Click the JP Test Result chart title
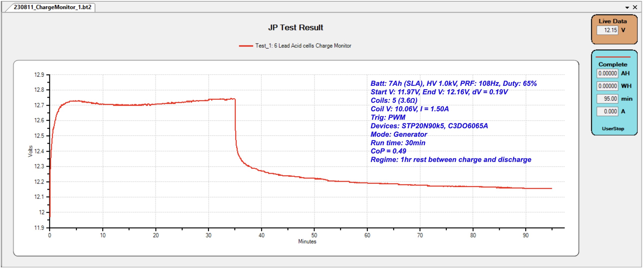 [296, 27]
